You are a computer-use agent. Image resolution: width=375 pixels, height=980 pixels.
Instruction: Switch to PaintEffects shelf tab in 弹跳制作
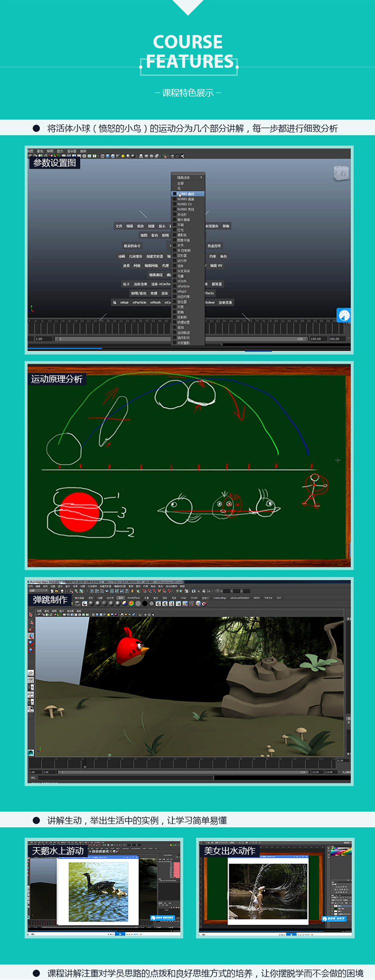133,597
